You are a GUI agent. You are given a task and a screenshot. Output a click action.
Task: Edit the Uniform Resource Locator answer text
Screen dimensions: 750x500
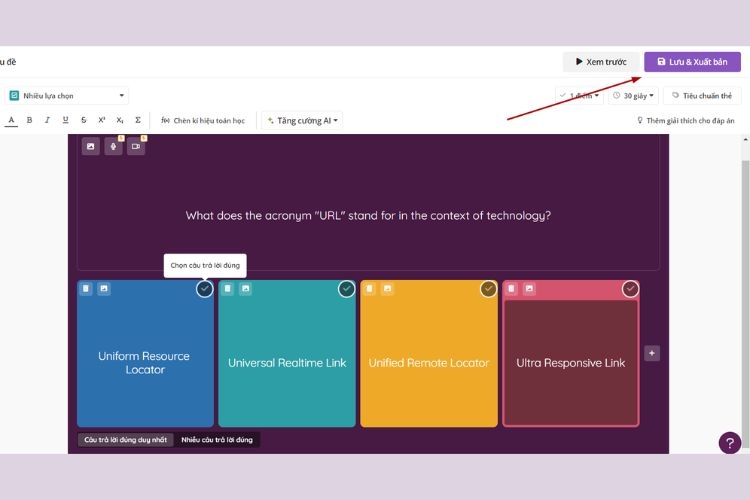[144, 363]
